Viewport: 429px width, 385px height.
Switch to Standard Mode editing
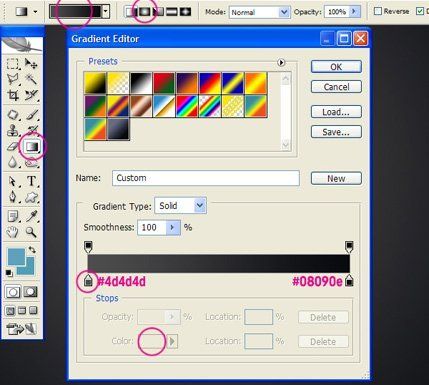pyautogui.click(x=13, y=292)
